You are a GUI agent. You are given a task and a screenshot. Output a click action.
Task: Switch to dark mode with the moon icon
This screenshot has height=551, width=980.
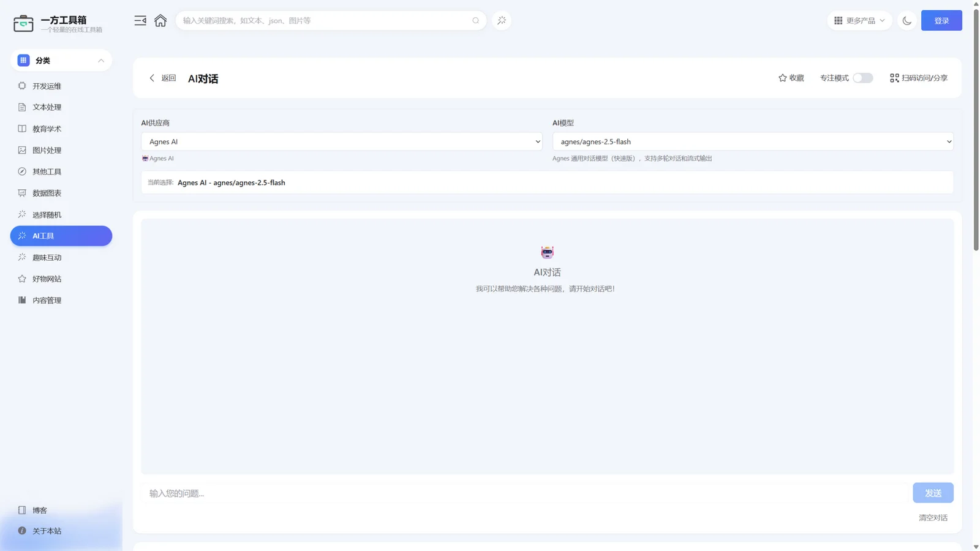click(x=907, y=20)
